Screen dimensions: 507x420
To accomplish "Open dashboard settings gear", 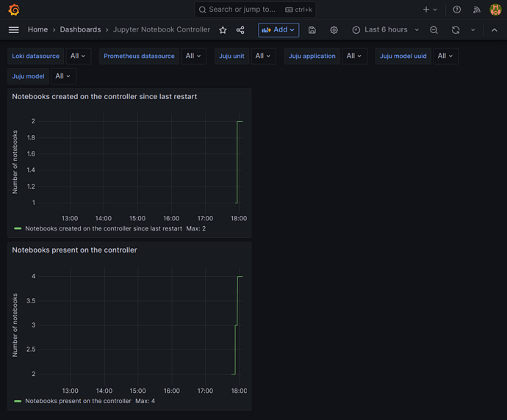I will point(334,30).
